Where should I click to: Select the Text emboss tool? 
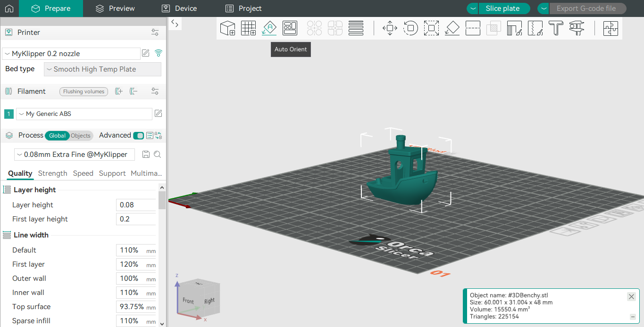click(556, 28)
